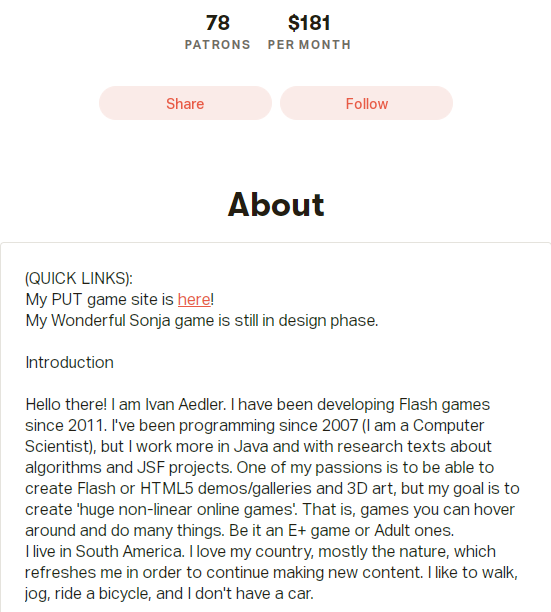Click the (QUICK LINKS) text
The height and width of the screenshot is (612, 551).
[x=79, y=279]
